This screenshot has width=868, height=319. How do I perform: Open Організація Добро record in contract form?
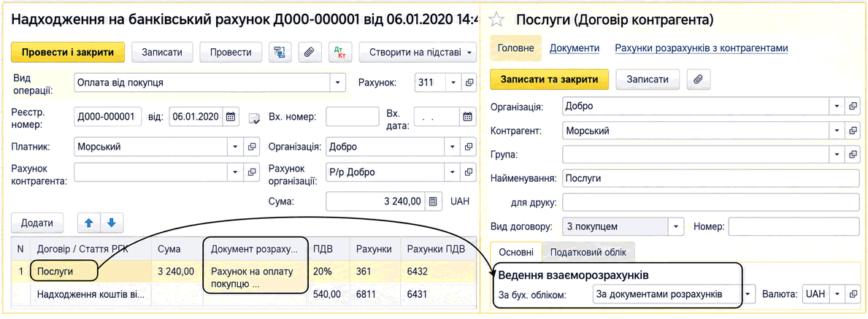853,106
